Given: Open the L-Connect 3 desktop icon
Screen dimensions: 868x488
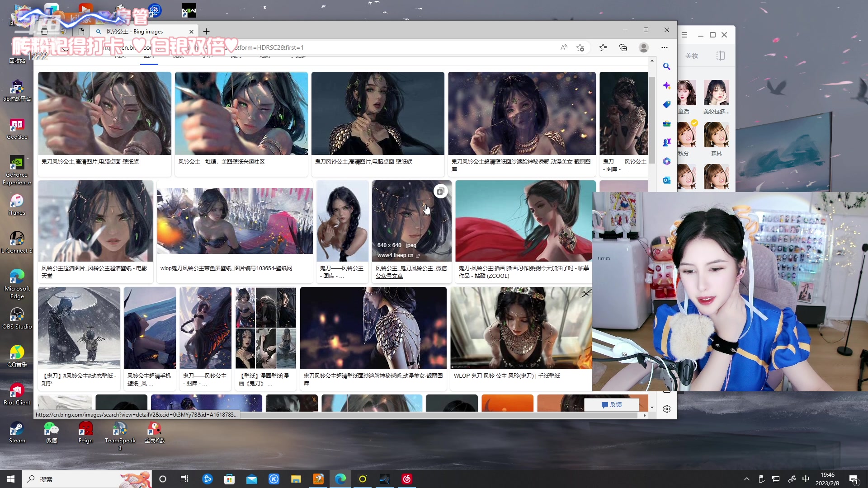Looking at the screenshot, I should tap(17, 243).
